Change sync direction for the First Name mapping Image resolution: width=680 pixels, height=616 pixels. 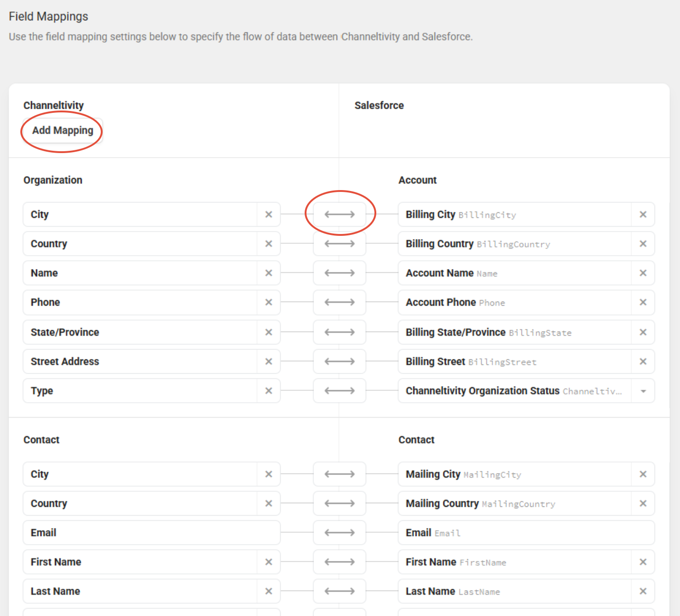[339, 562]
